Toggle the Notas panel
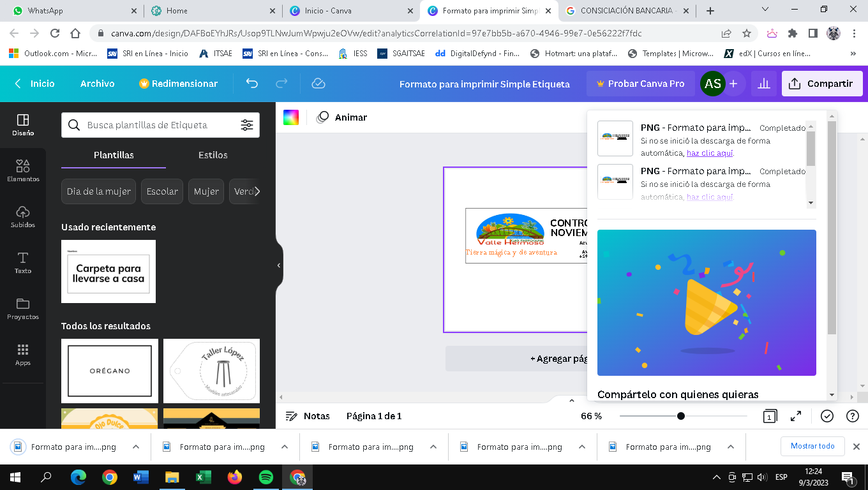This screenshot has width=868, height=490. click(x=308, y=416)
